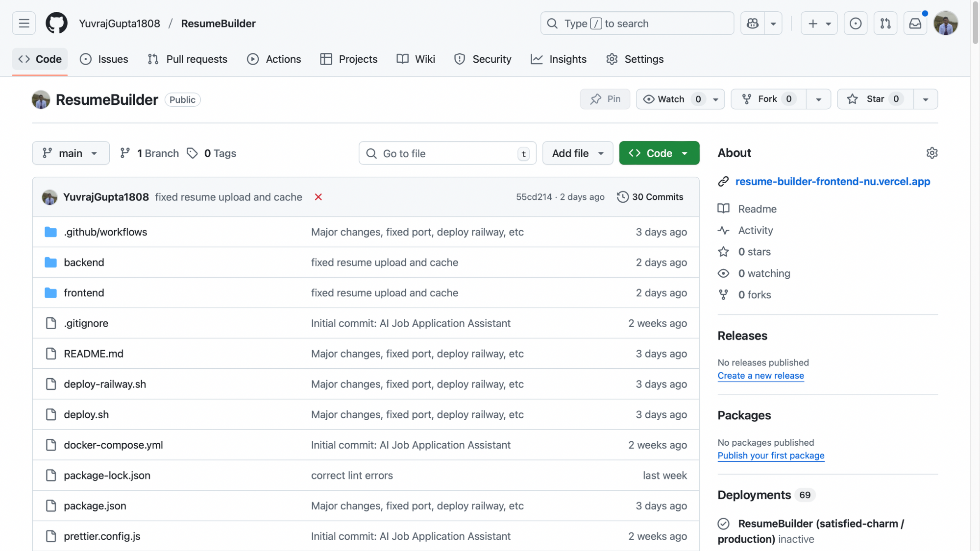Click Publish your first package
Image resolution: width=980 pixels, height=551 pixels.
click(771, 455)
